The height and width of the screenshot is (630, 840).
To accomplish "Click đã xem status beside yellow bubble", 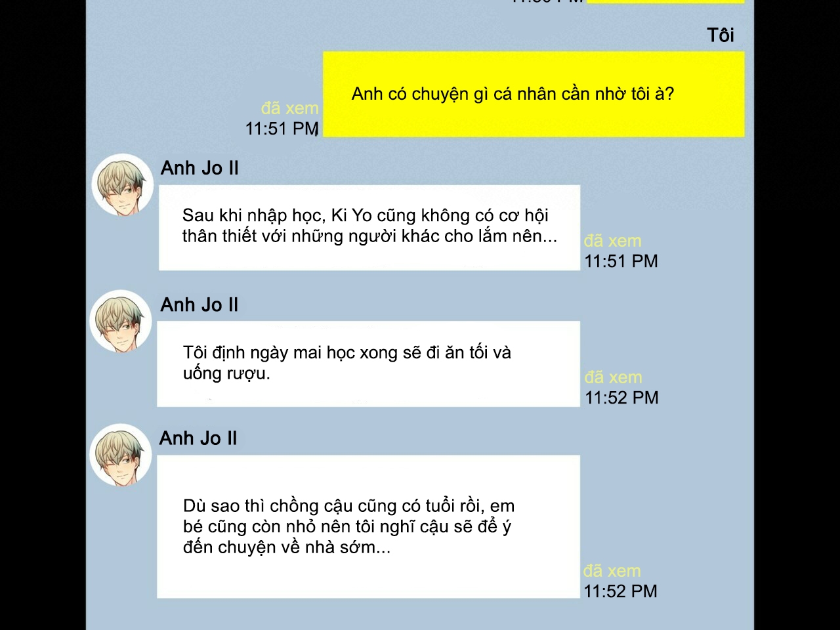I will (289, 108).
